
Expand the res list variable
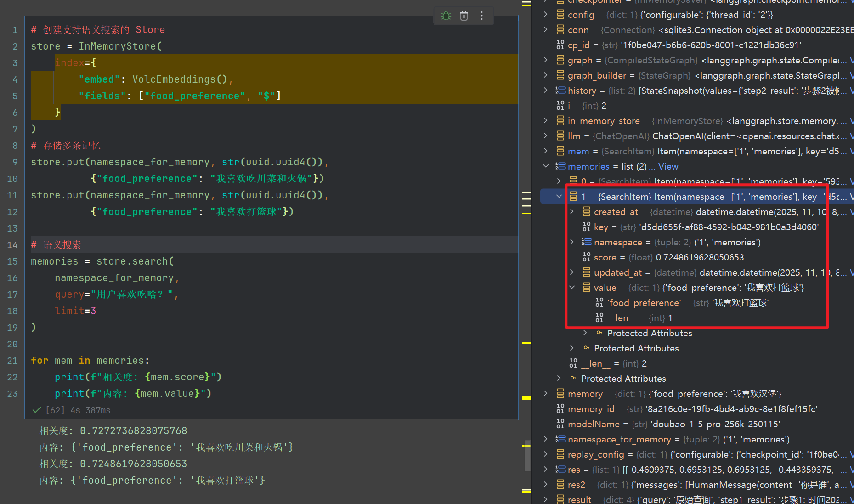pos(545,470)
